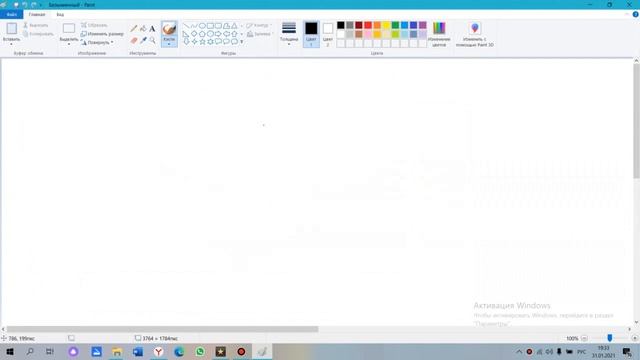Pick the dark red palette color
640x360 pixels.
[359, 25]
